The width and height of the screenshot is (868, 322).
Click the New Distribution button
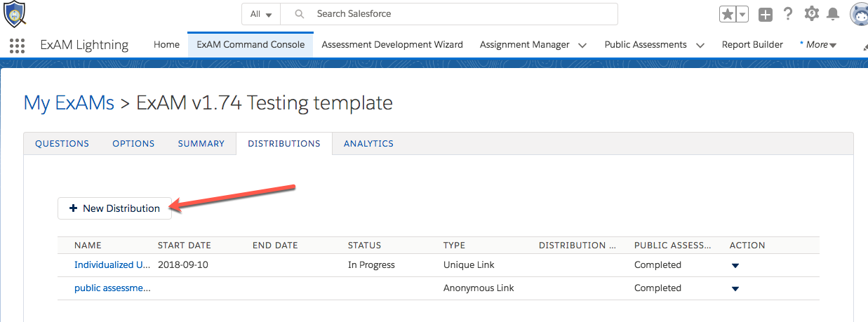[x=114, y=208]
